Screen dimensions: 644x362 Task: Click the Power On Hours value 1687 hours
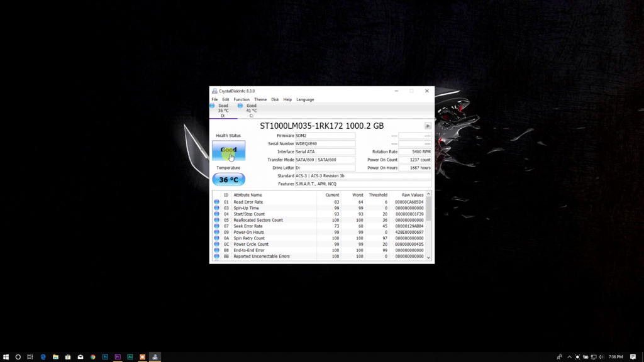coord(415,168)
